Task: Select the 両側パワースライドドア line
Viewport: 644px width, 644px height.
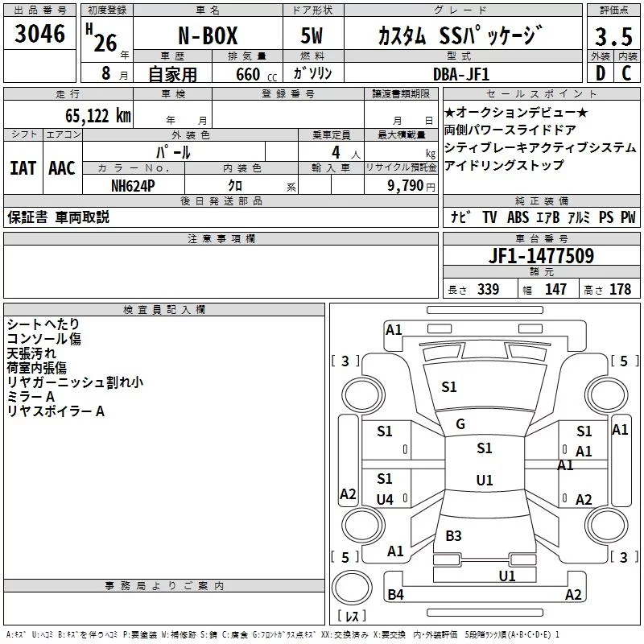Action: [510, 130]
